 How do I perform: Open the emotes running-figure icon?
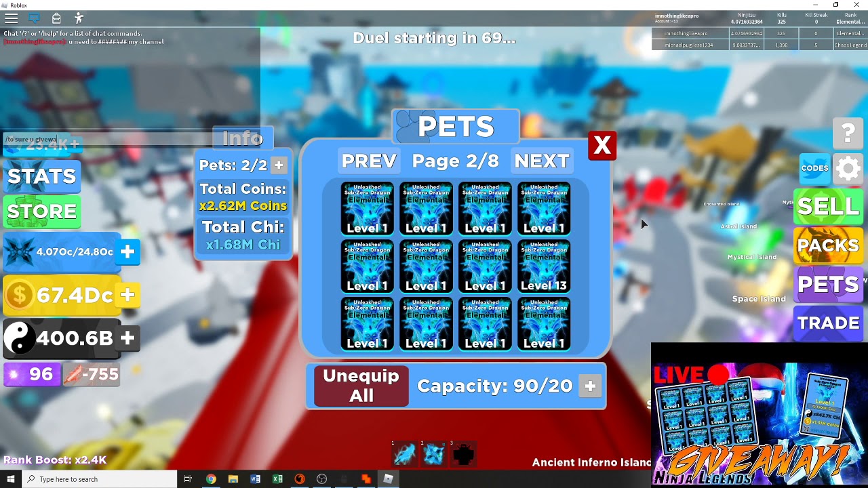coord(79,18)
